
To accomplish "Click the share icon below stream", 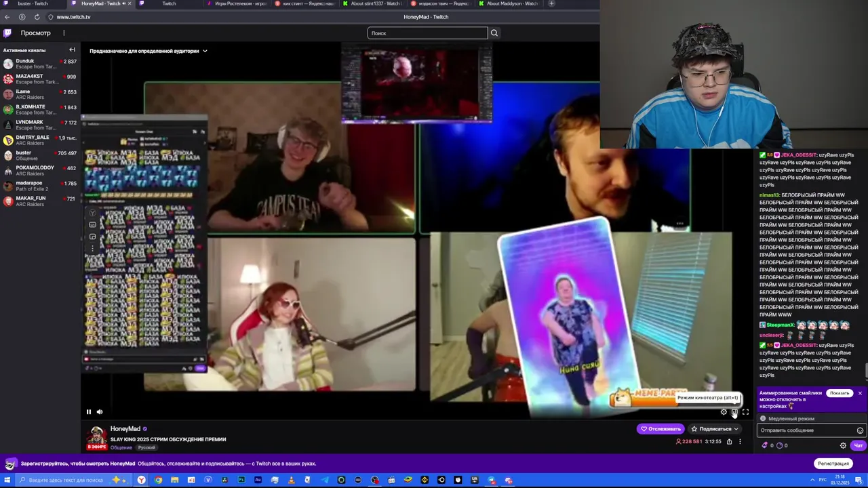I will [729, 441].
